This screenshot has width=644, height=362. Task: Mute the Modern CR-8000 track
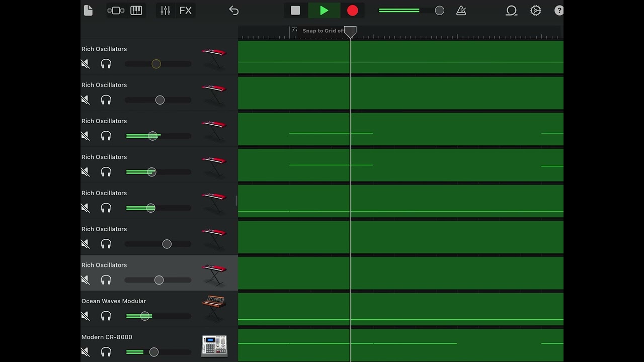click(86, 352)
